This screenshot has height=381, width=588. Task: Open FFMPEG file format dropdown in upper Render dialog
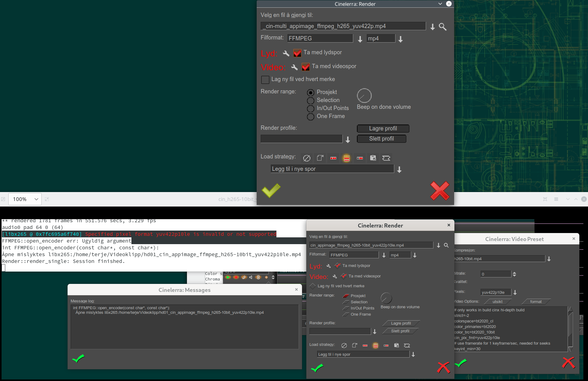click(360, 39)
